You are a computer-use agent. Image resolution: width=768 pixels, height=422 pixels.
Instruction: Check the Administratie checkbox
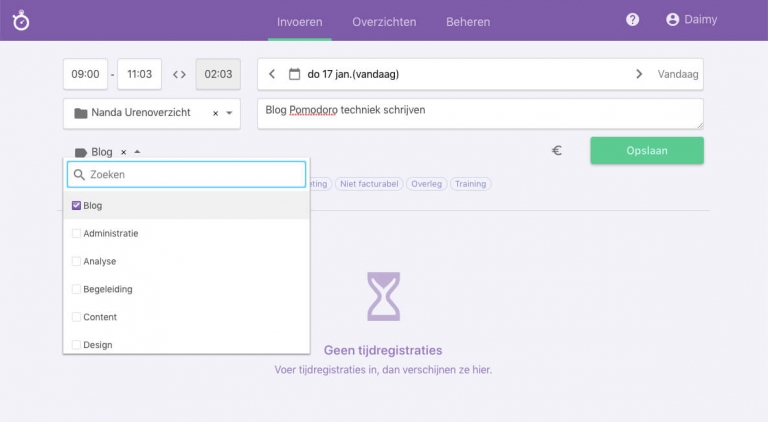[x=76, y=234]
